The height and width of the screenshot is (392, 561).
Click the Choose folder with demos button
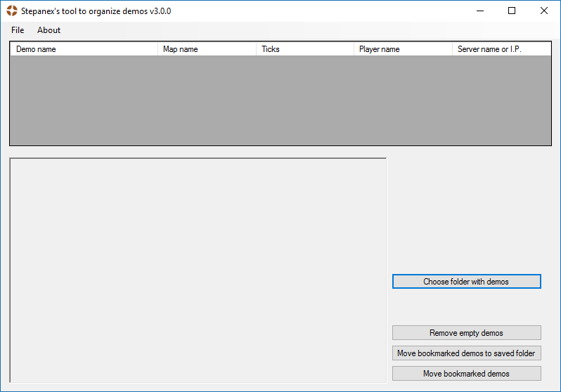(x=467, y=282)
